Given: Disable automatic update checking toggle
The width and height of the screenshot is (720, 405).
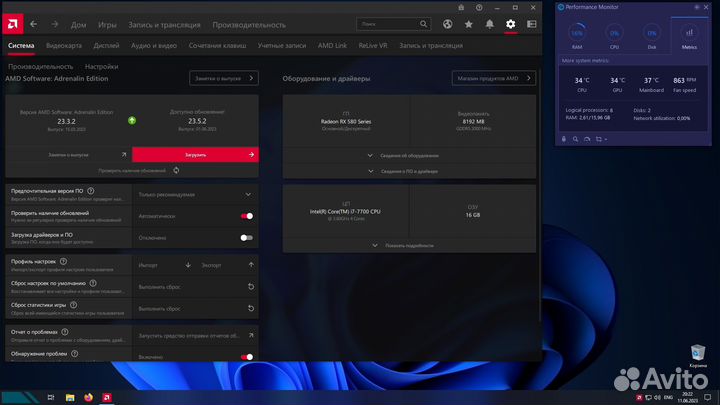Looking at the screenshot, I should [247, 216].
